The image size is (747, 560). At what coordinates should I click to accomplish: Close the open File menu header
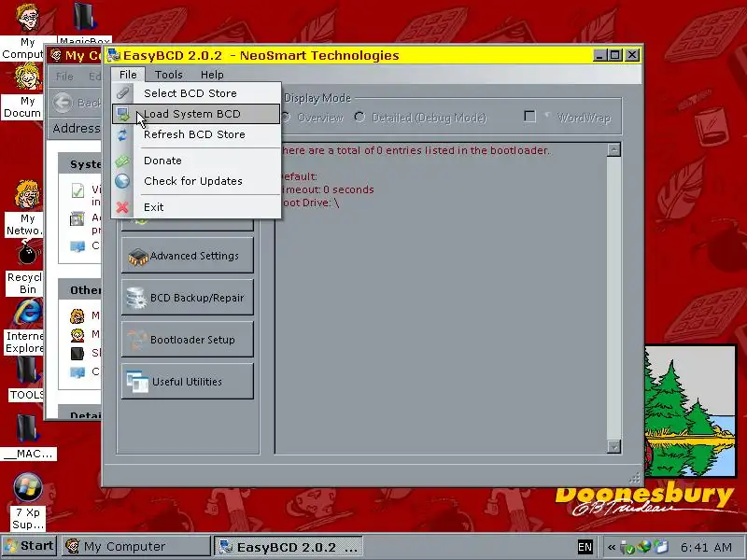[128, 75]
